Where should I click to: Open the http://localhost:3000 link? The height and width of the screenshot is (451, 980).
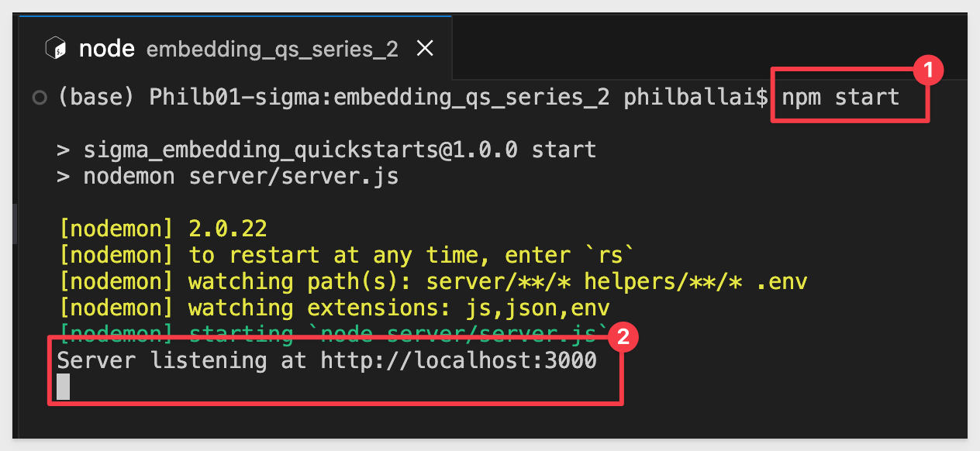(x=458, y=360)
